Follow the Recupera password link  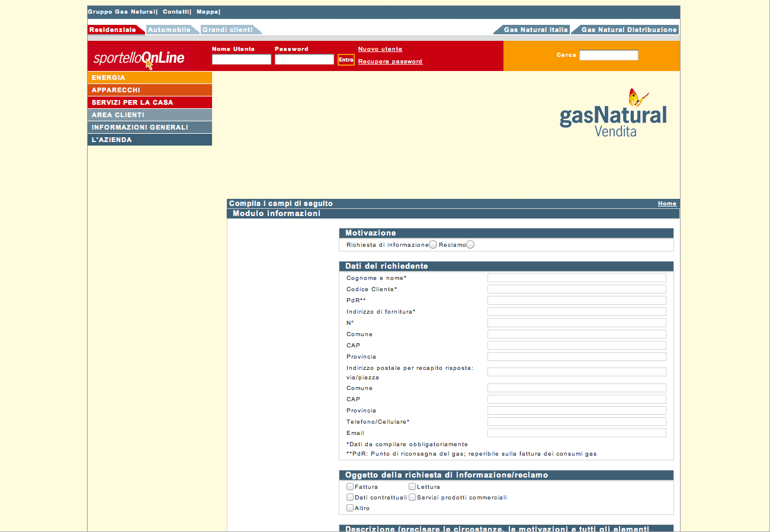390,62
